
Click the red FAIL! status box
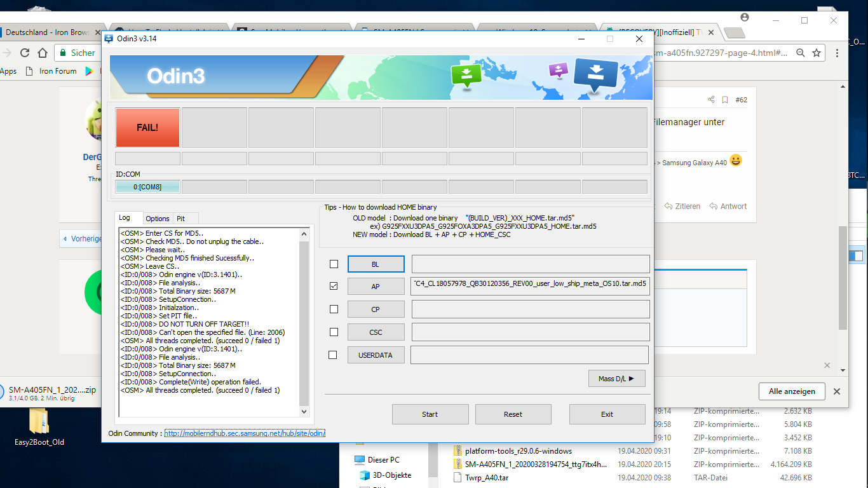click(x=147, y=128)
